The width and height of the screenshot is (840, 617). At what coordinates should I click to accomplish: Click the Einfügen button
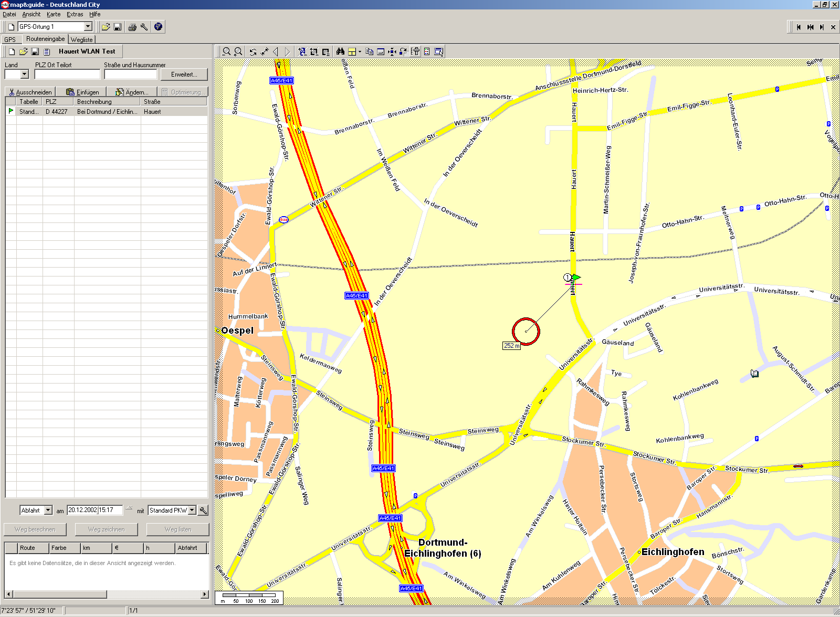point(82,92)
